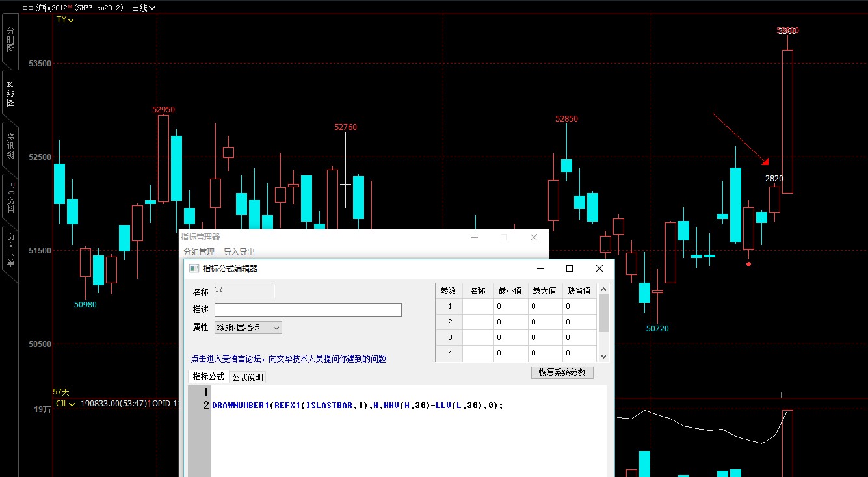Open the F10资料 side tab
This screenshot has width=868, height=477.
point(10,198)
